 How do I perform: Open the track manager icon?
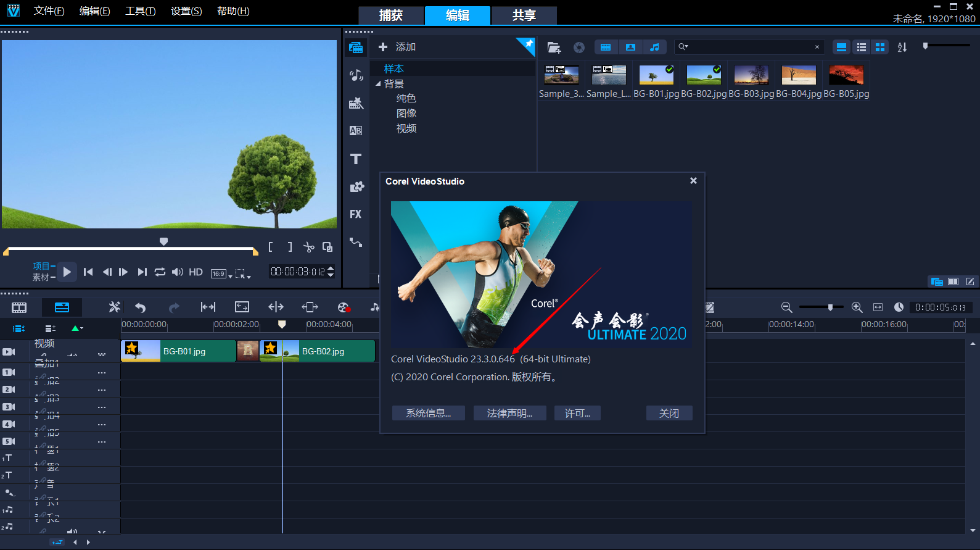pos(51,328)
